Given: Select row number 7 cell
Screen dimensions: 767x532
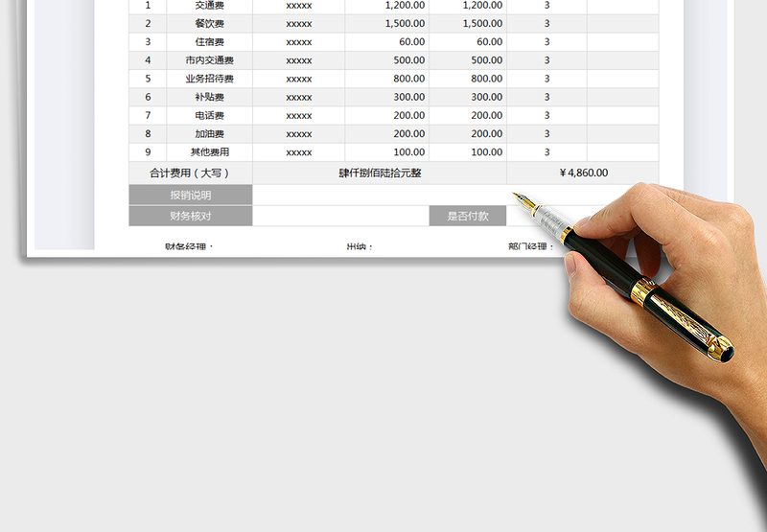Looking at the screenshot, I should (x=148, y=116).
